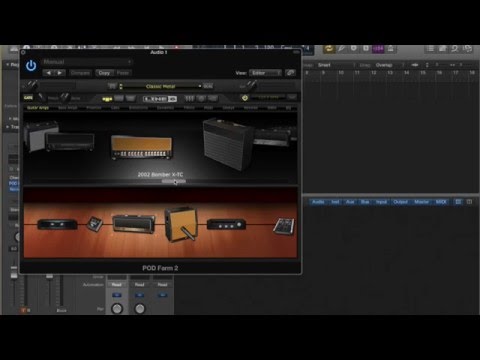Viewport: 480px width, 360px height.
Task: Select the orange cabinet with mic in chain
Action: click(181, 224)
